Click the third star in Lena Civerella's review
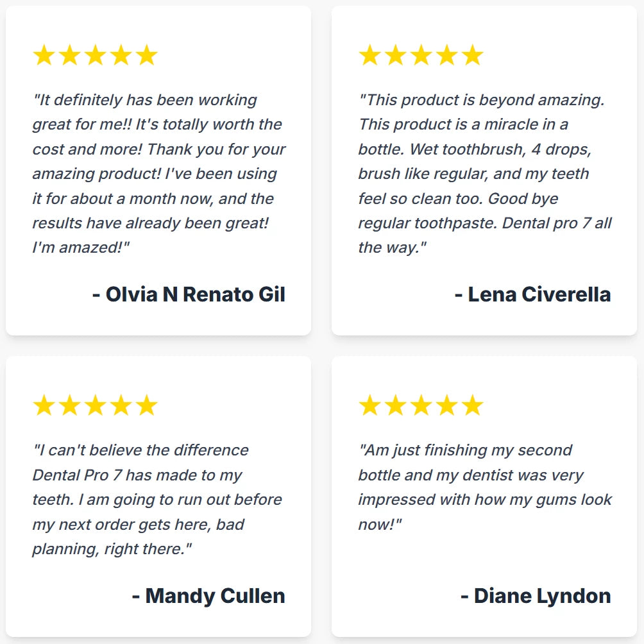The width and height of the screenshot is (644, 644). point(421,56)
